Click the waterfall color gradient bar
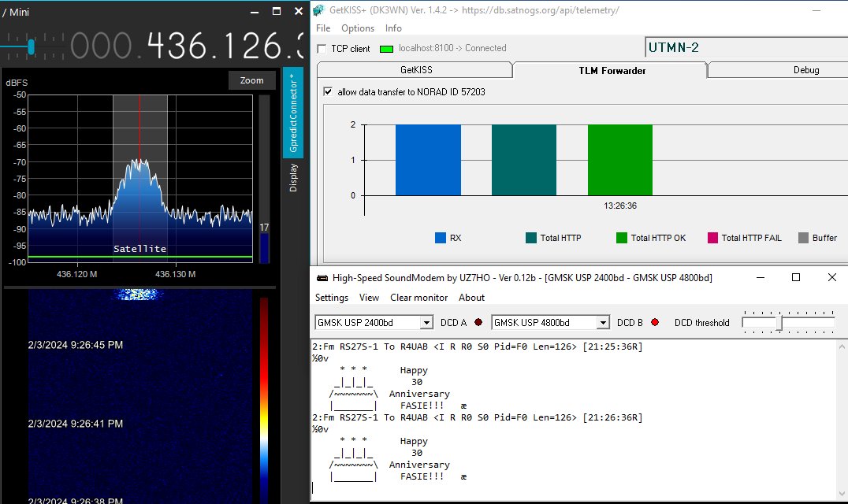This screenshot has width=848, height=504. coord(264,400)
